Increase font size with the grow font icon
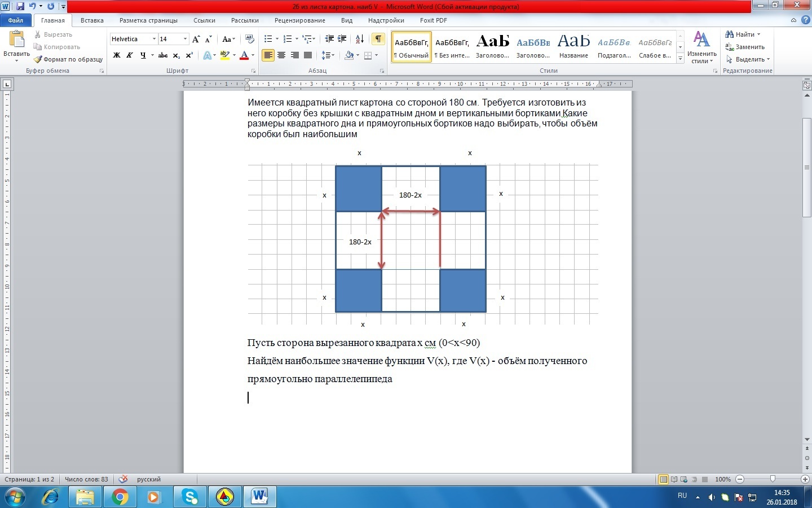Screen dimensions: 812x508 [196, 39]
